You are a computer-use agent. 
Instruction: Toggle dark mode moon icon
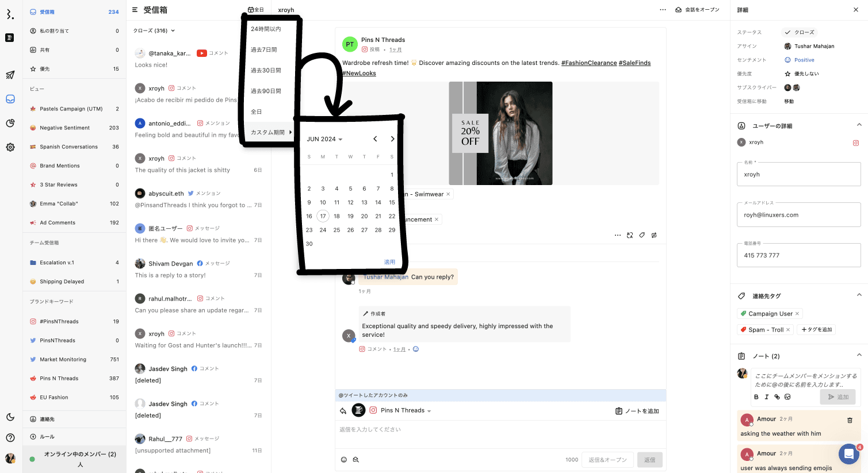(10, 417)
